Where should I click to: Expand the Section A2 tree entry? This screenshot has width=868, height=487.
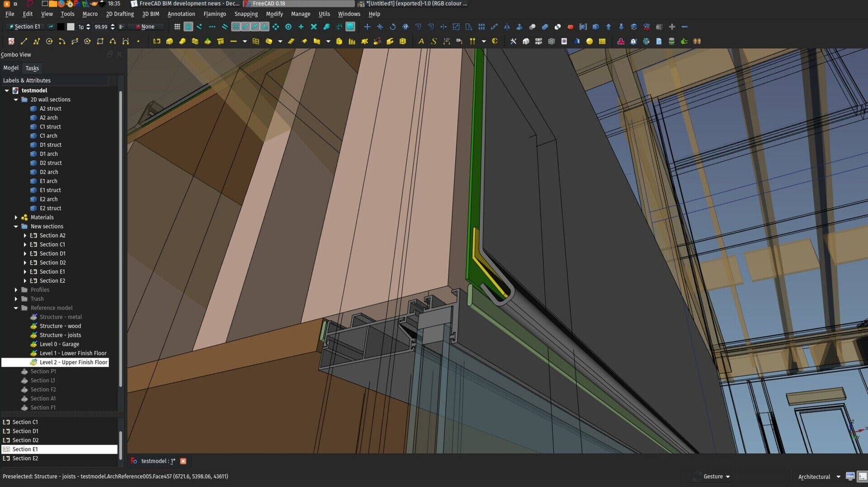click(x=25, y=235)
